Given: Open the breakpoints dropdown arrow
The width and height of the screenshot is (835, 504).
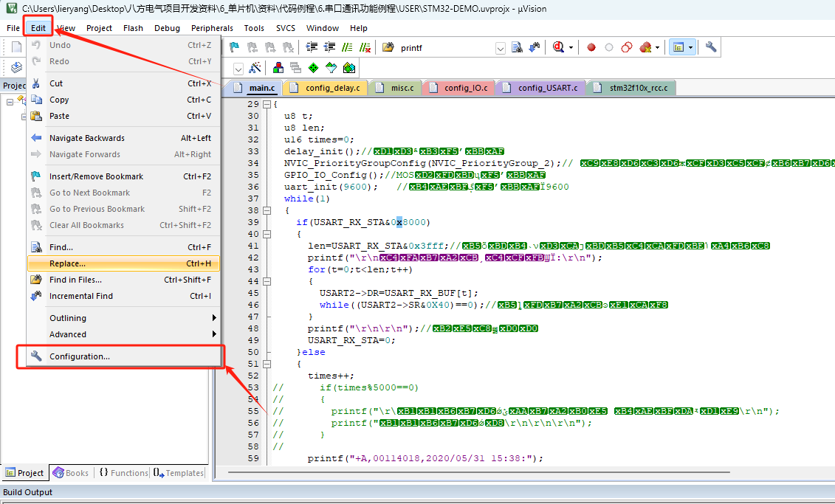Looking at the screenshot, I should tap(658, 47).
